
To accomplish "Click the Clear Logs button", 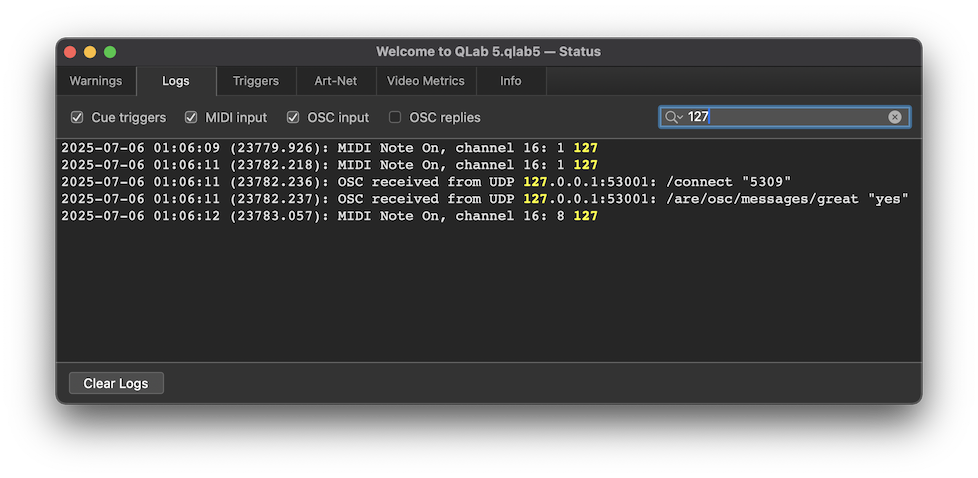I will point(116,383).
